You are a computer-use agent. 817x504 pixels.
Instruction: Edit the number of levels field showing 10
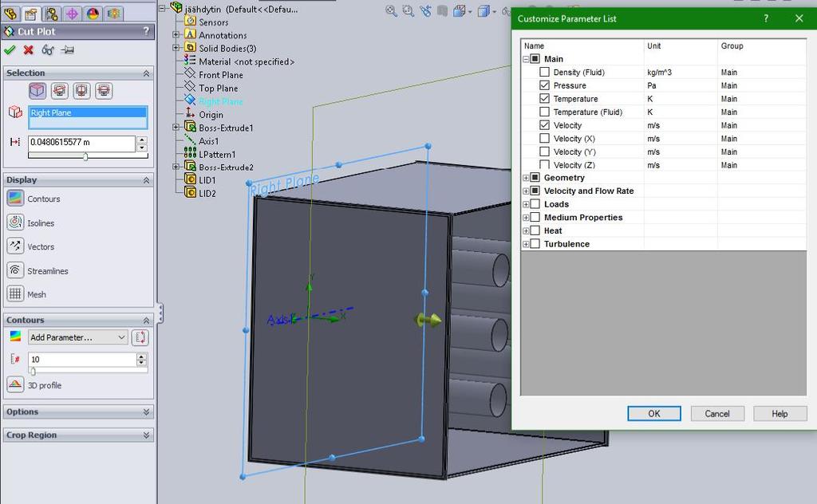coord(83,359)
